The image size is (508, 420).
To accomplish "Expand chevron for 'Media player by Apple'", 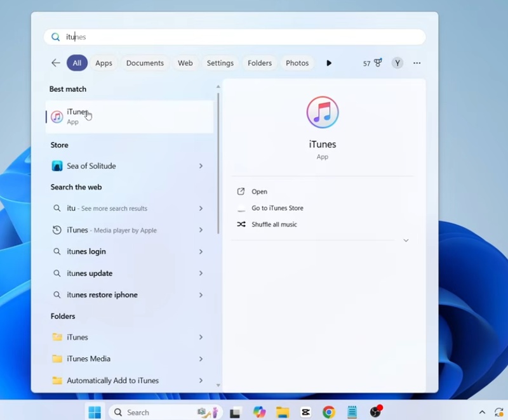I will [x=201, y=230].
